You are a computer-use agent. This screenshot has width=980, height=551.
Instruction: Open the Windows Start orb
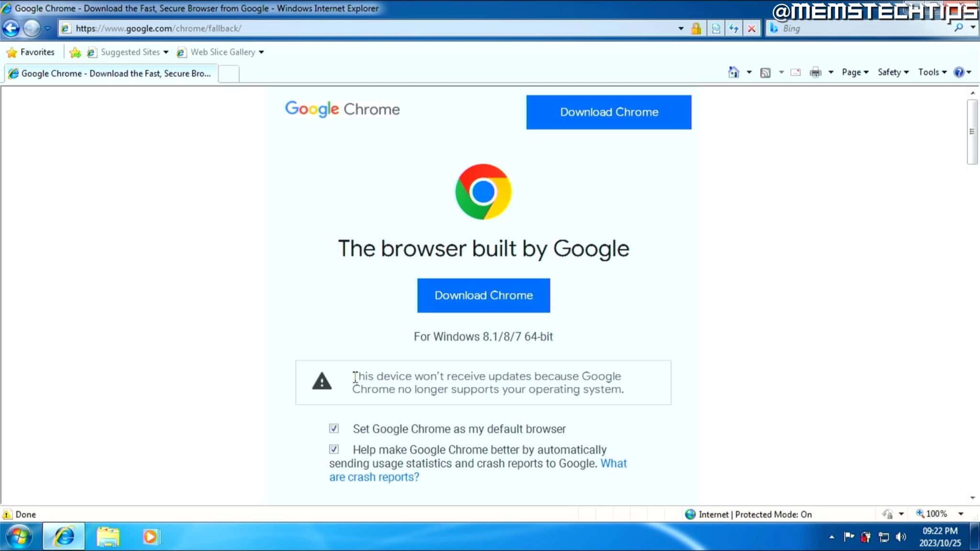click(x=19, y=537)
